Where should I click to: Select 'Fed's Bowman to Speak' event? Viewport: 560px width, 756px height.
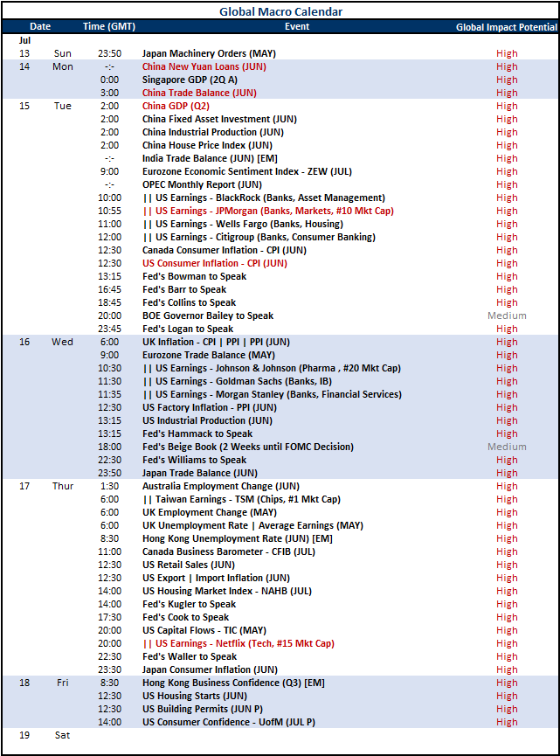(194, 276)
